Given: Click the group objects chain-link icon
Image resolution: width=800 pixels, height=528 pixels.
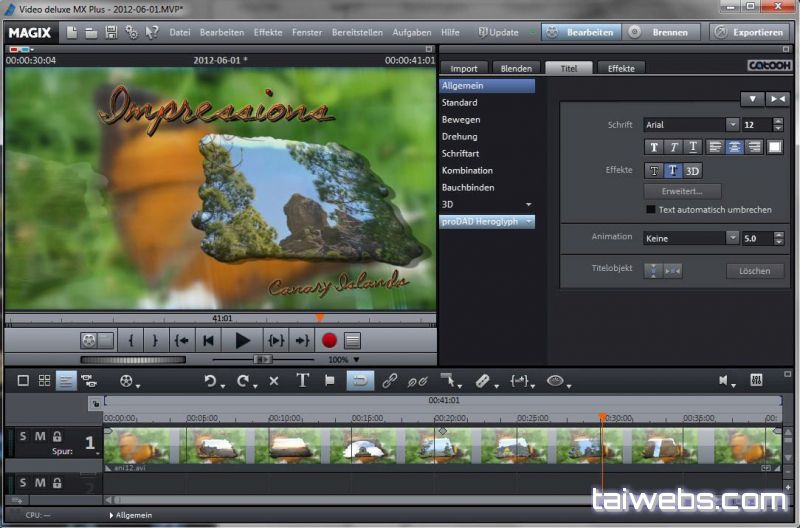Looking at the screenshot, I should [389, 381].
